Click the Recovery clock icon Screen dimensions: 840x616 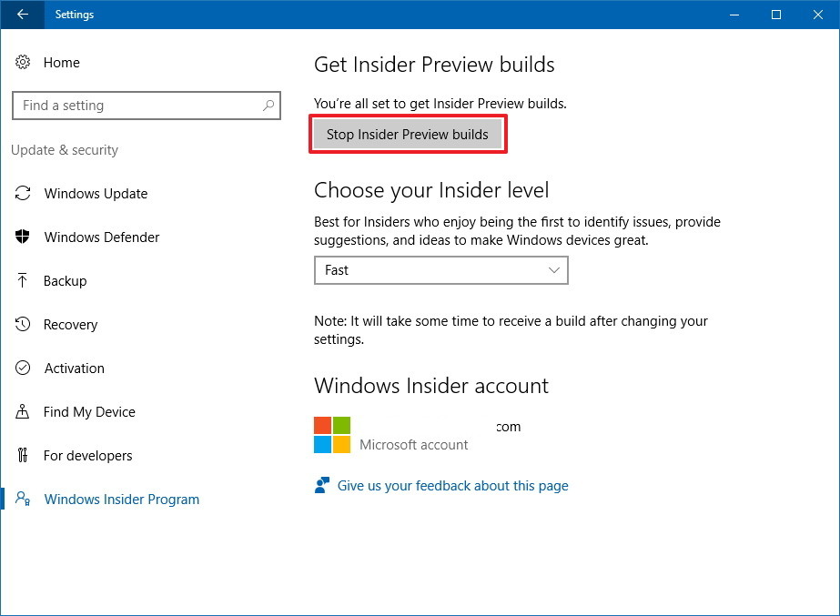[x=24, y=324]
